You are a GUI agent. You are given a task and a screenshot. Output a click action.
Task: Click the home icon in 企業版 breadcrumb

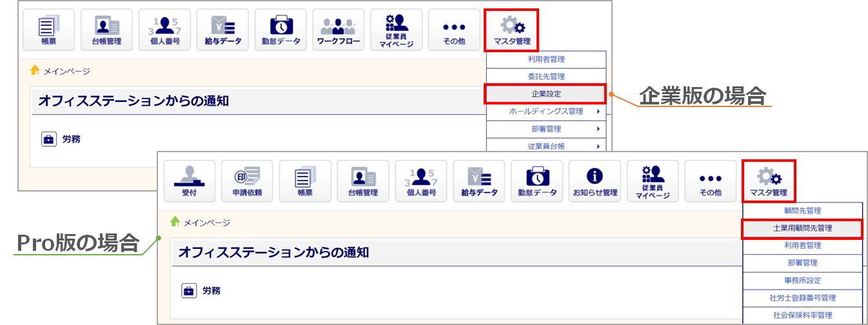(x=35, y=70)
